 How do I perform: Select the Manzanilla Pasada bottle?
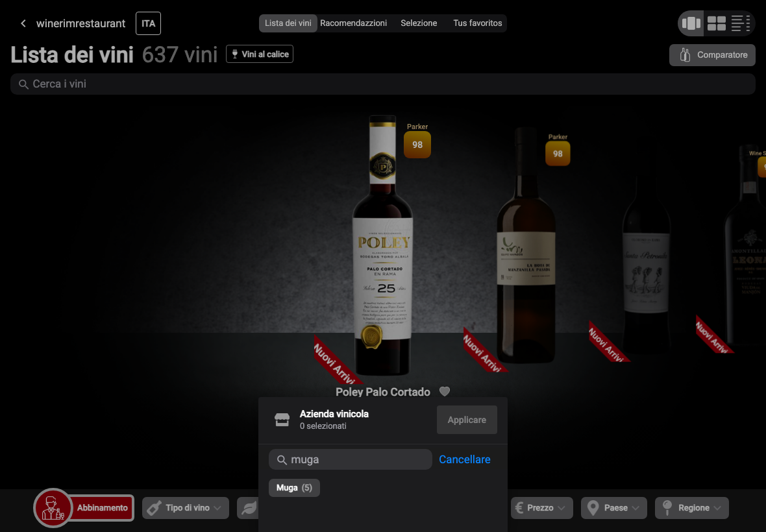pyautogui.click(x=526, y=247)
